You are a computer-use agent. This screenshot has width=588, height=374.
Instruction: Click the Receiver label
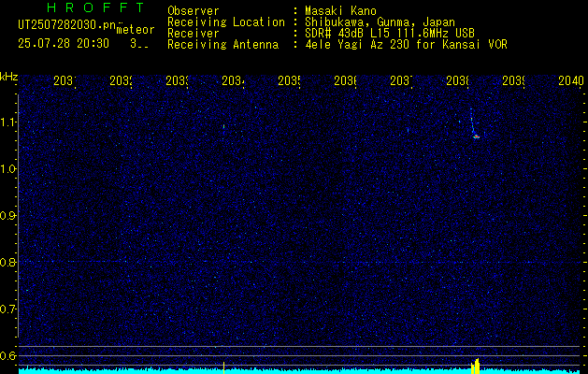click(194, 34)
